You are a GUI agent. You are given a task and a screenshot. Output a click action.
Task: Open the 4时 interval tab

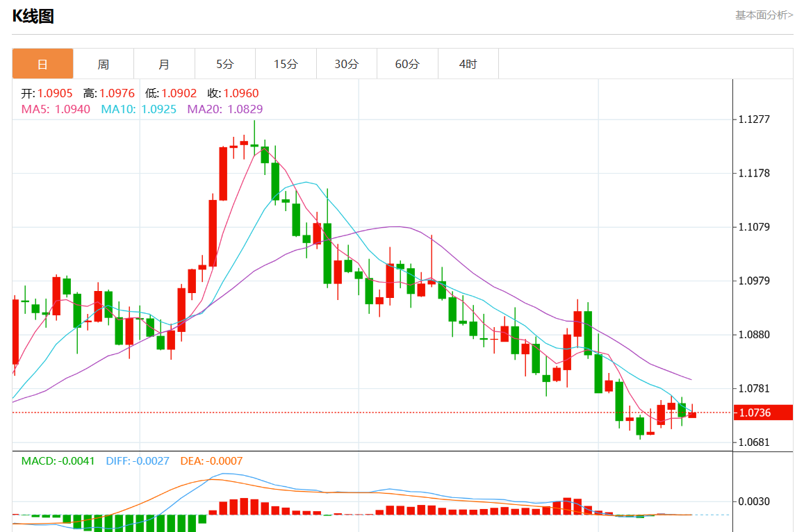468,64
